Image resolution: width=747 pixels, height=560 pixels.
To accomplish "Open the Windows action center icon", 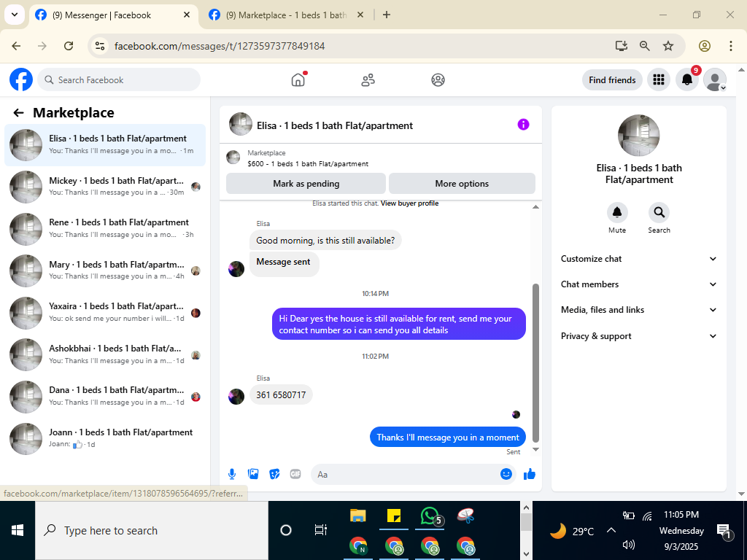I will pyautogui.click(x=723, y=532).
